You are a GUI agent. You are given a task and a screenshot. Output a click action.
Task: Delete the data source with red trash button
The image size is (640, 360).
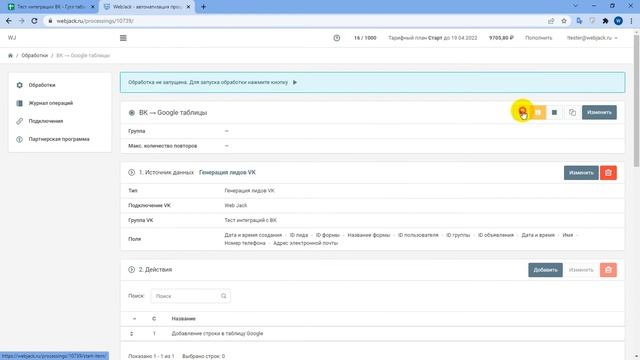point(608,173)
